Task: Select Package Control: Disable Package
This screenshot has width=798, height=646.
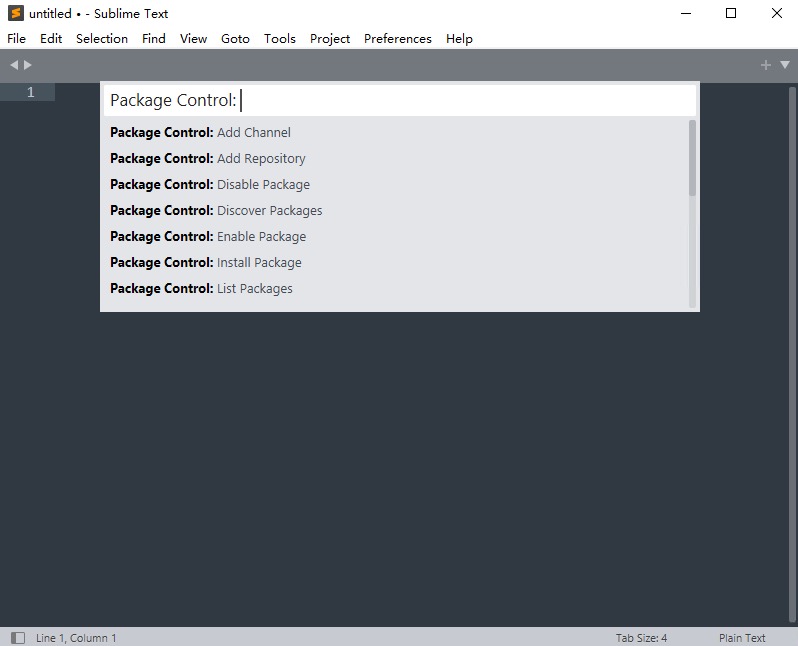Action: coord(394,184)
